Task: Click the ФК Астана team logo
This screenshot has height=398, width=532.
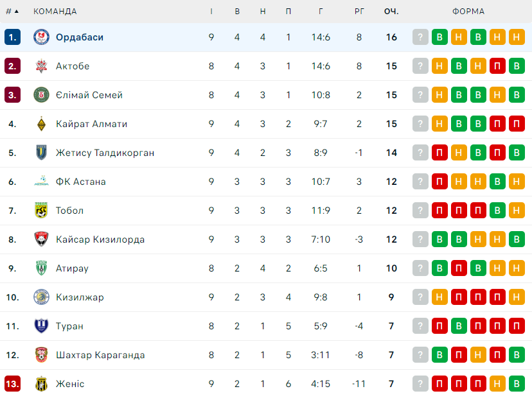Action: point(41,182)
